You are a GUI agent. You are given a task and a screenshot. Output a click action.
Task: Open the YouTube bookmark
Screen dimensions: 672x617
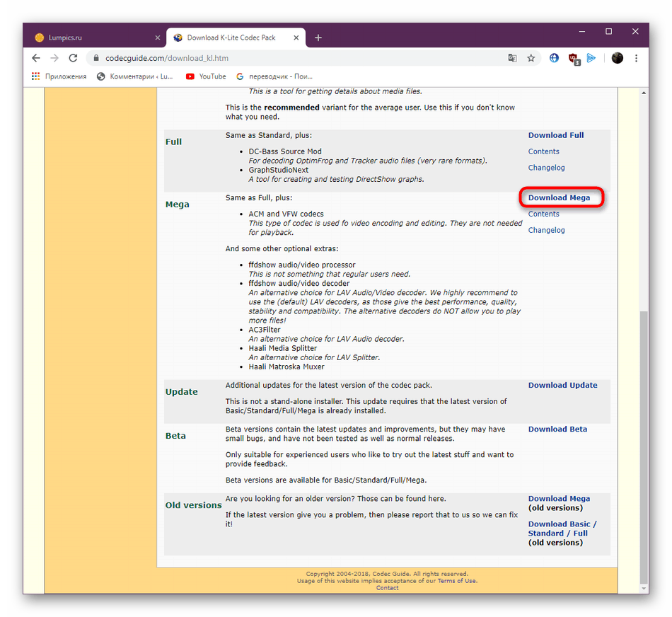(x=206, y=76)
